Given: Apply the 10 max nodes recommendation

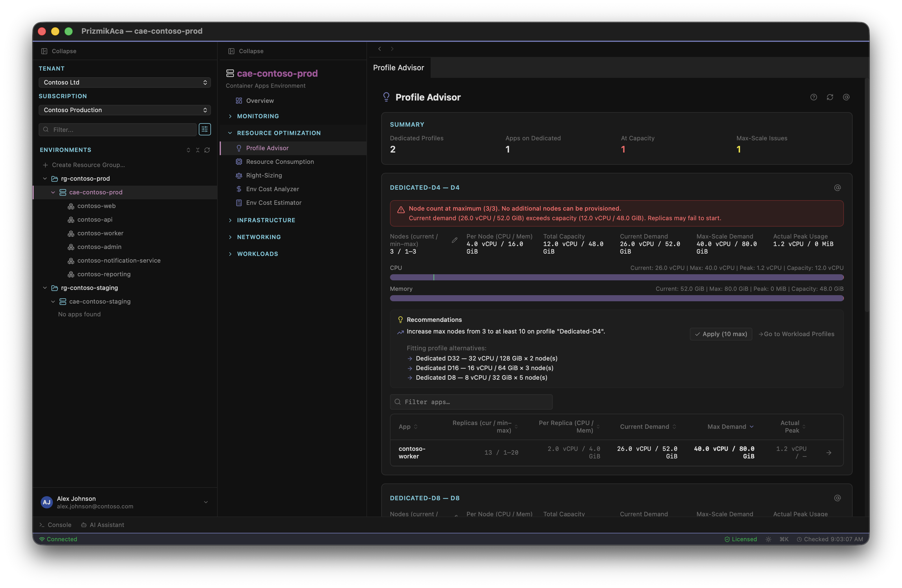Looking at the screenshot, I should tap(720, 334).
